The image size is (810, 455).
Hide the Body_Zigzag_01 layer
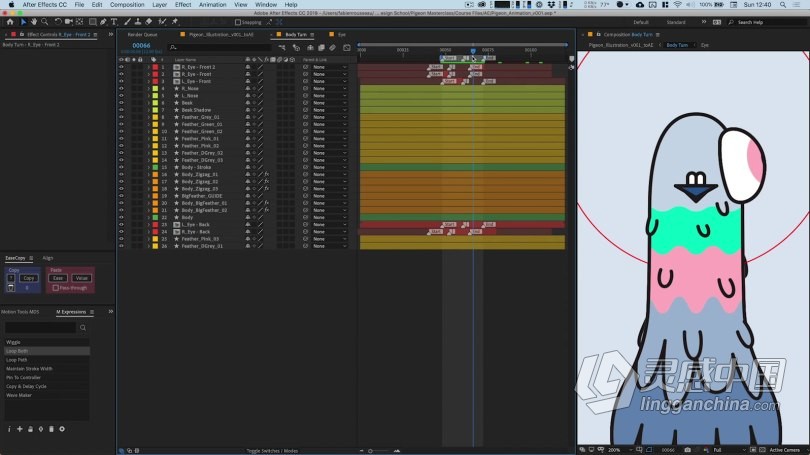pos(121,175)
